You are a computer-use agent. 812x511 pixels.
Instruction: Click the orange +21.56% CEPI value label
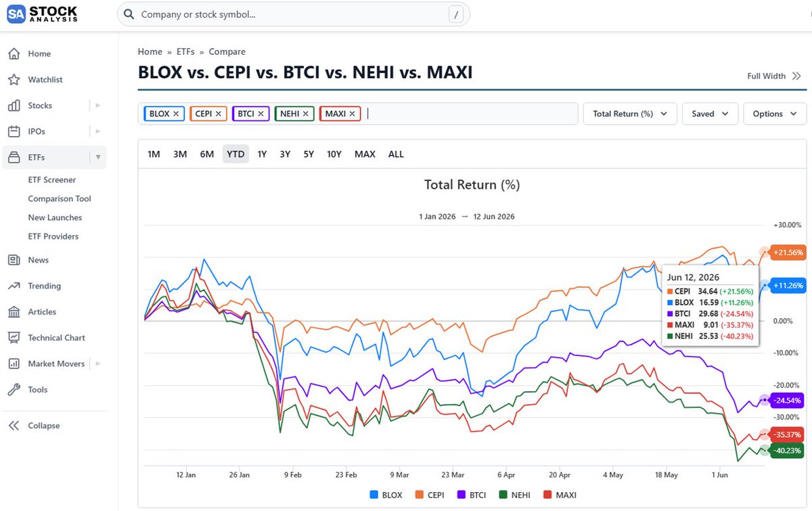[x=788, y=252]
